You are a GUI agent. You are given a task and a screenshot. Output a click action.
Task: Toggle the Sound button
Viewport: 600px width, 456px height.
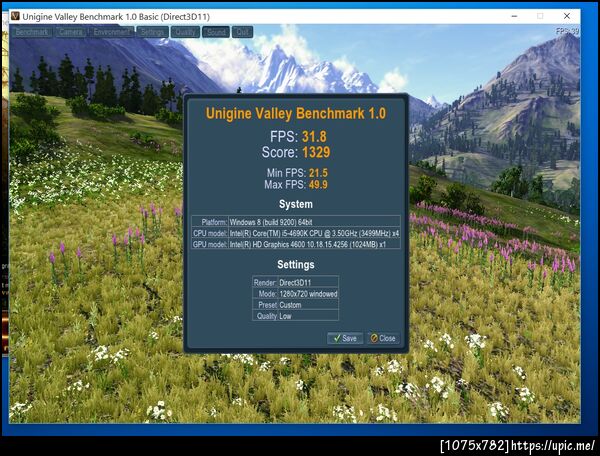216,32
